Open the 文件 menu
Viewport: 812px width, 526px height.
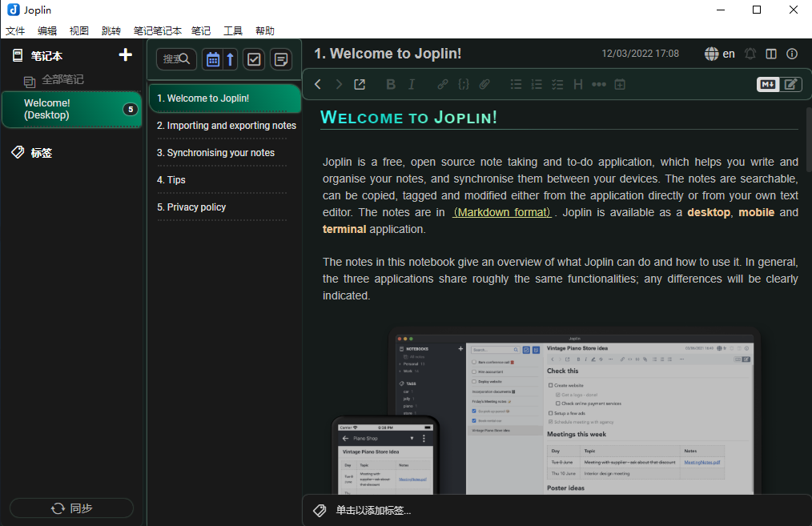pos(15,31)
